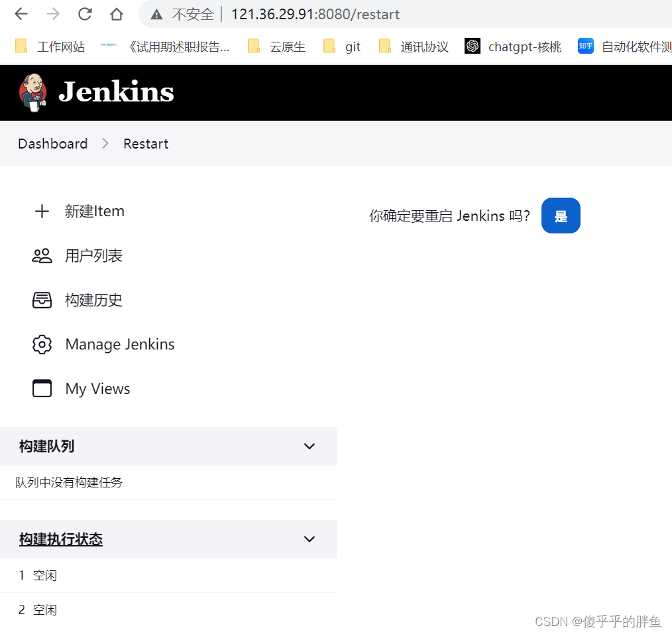The height and width of the screenshot is (634, 672).
Task: Click Restart in the breadcrumb
Action: (146, 144)
